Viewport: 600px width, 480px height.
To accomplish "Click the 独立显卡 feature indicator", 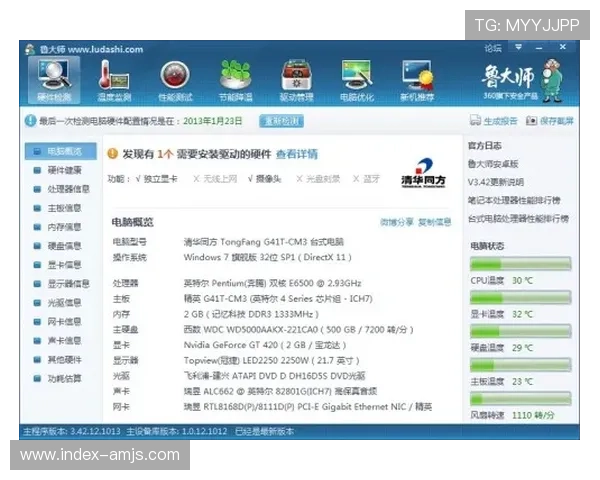I will tap(157, 179).
